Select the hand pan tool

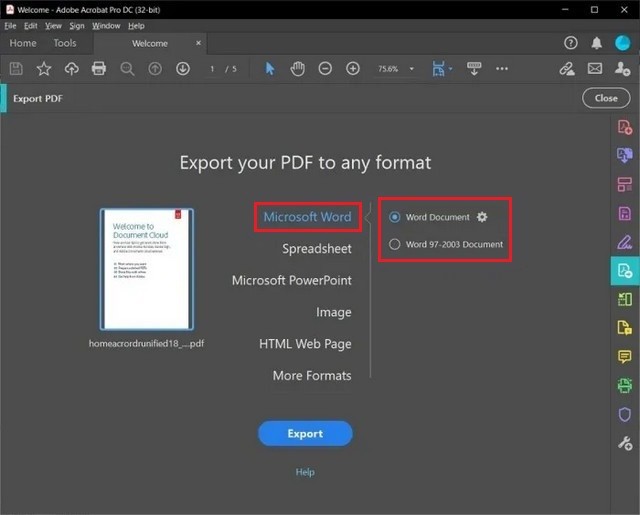coord(297,69)
